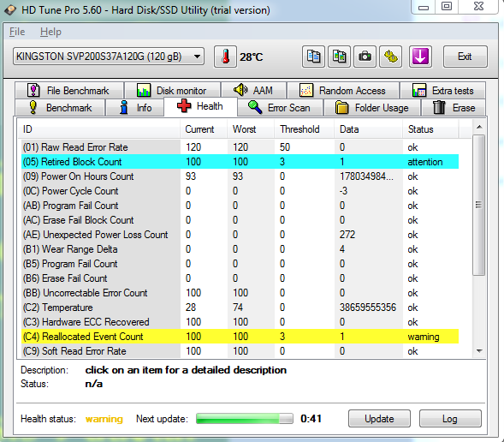This screenshot has width=504, height=442.
Task: Click the ID column header
Action: [x=98, y=129]
